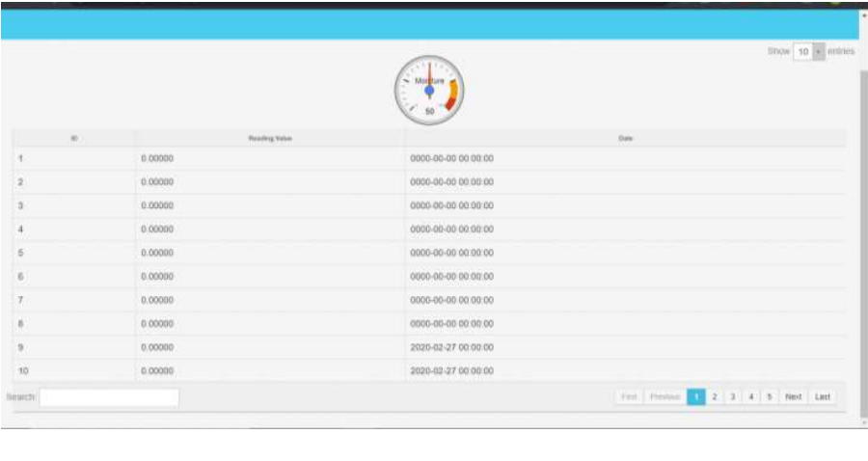Go to First page of results
Image resolution: width=868 pixels, height=461 pixels.
tap(629, 396)
